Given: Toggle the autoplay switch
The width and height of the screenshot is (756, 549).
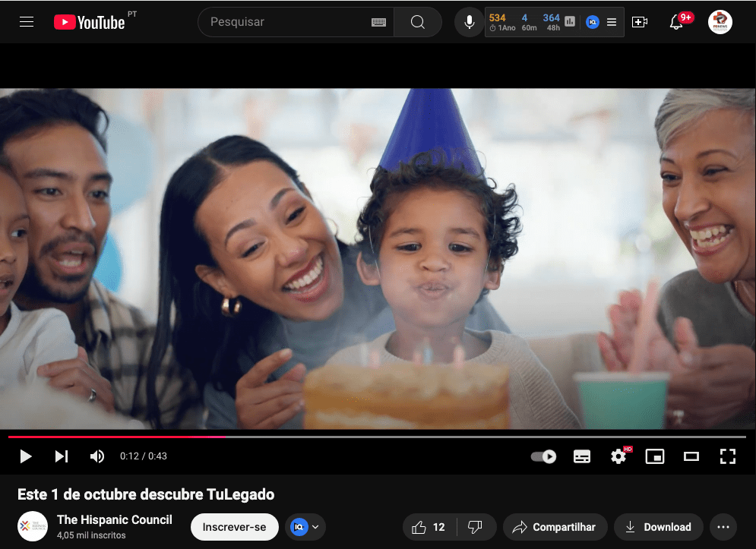Looking at the screenshot, I should [543, 456].
